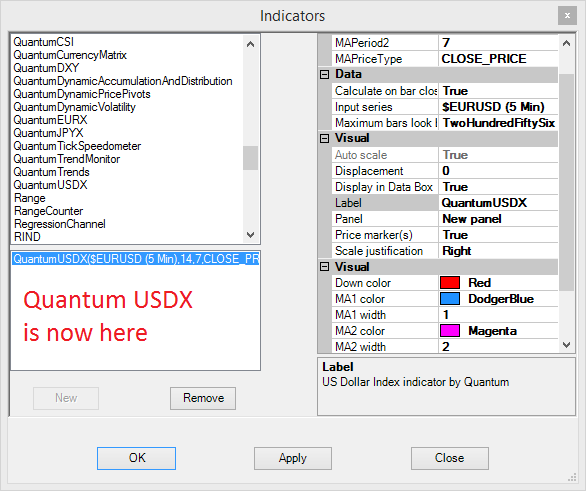
Task: Select QuantumTrendMonitor in the indicator list
Action: pyautogui.click(x=67, y=159)
